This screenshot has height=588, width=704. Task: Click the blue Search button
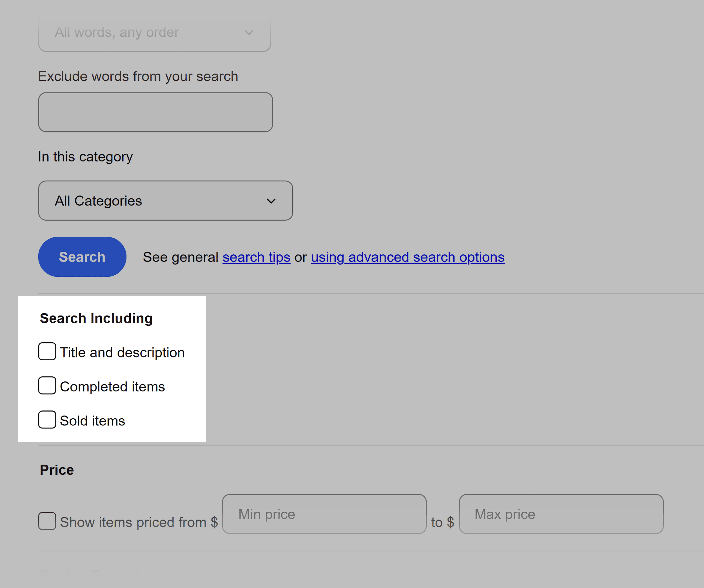pyautogui.click(x=82, y=257)
